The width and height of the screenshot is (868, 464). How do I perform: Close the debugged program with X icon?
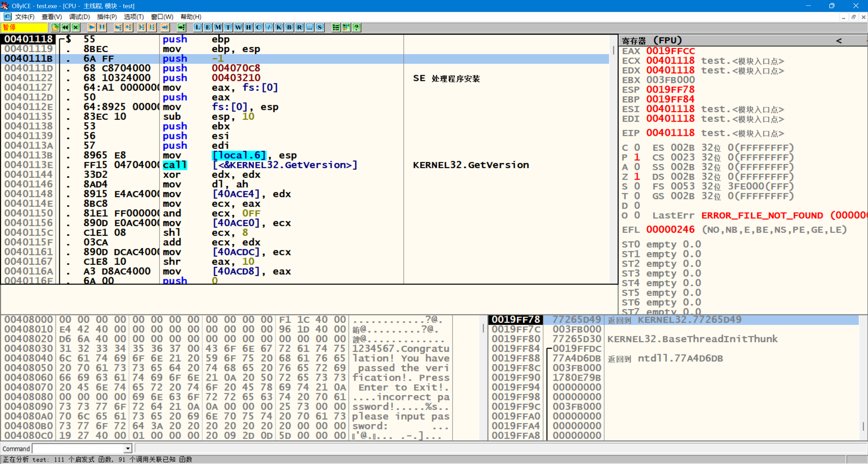click(x=76, y=27)
